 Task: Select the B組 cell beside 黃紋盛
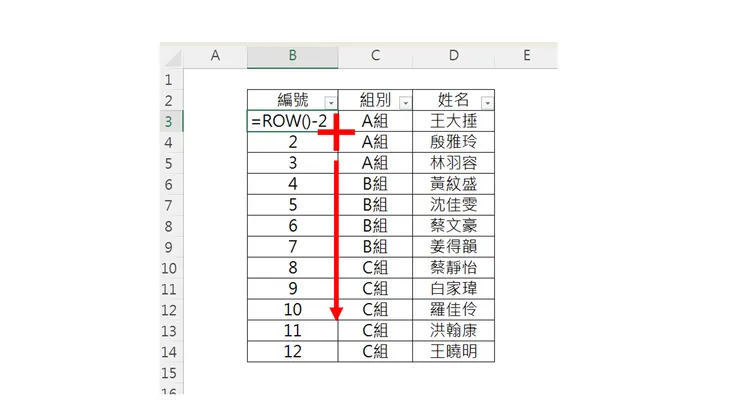point(375,184)
